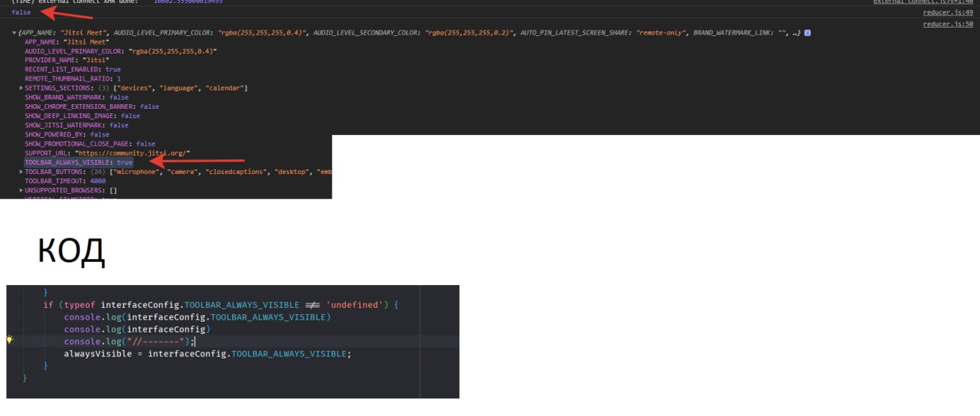
Task: Expand the UNSUPPORTED_BROWSERS array
Action: tap(21, 190)
